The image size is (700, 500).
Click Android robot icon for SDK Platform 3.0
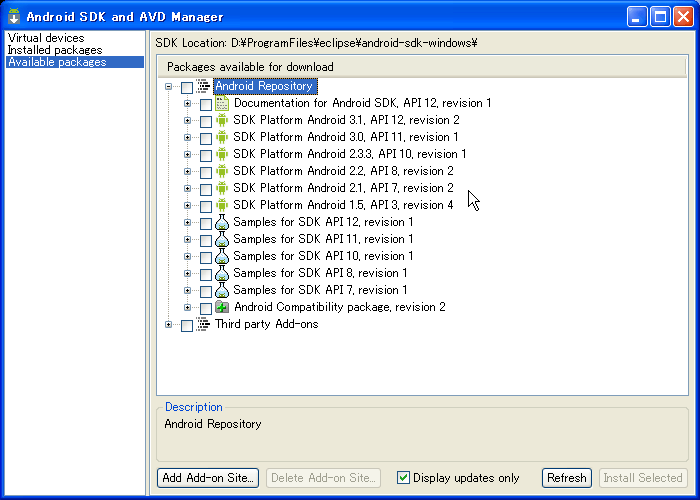[222, 137]
